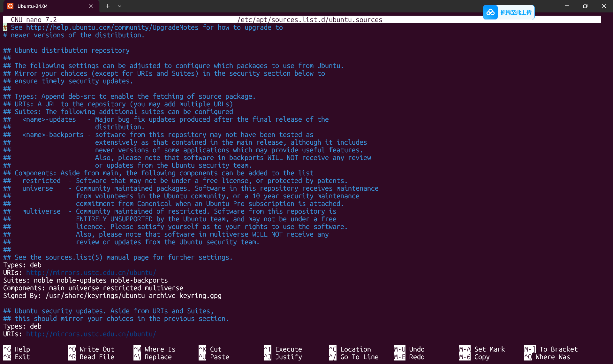
Task: Click the ^K Cut shortcut
Action: 210,349
